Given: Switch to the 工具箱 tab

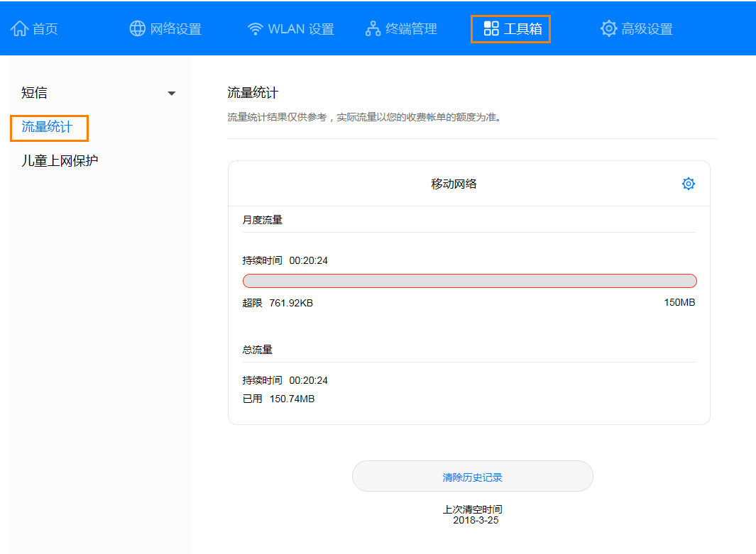Looking at the screenshot, I should coord(510,28).
